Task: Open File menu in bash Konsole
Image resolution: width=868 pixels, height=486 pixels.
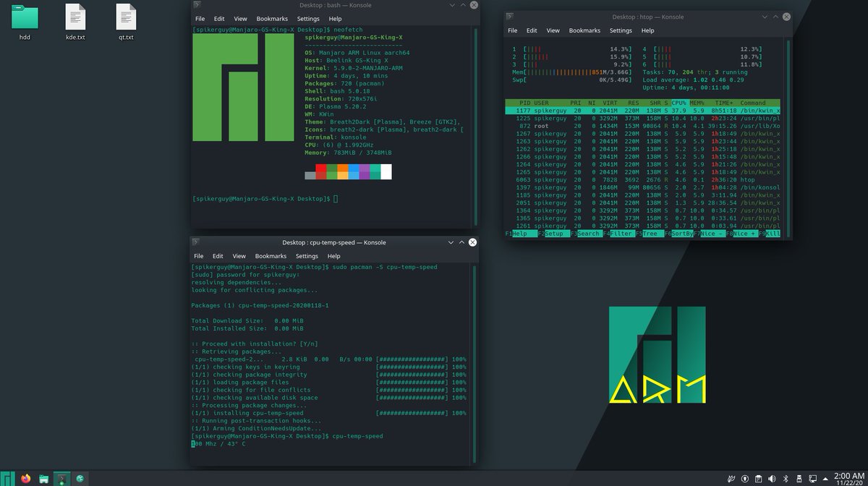Action: [x=200, y=18]
